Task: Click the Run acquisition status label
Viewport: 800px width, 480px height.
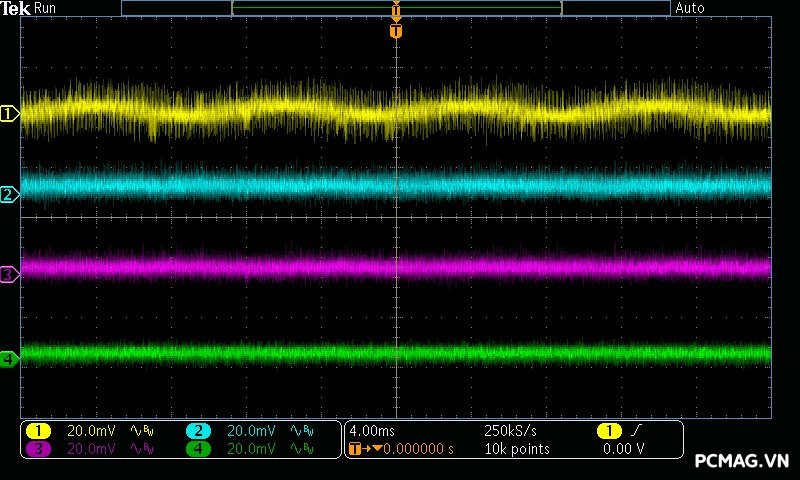Action: 46,8
